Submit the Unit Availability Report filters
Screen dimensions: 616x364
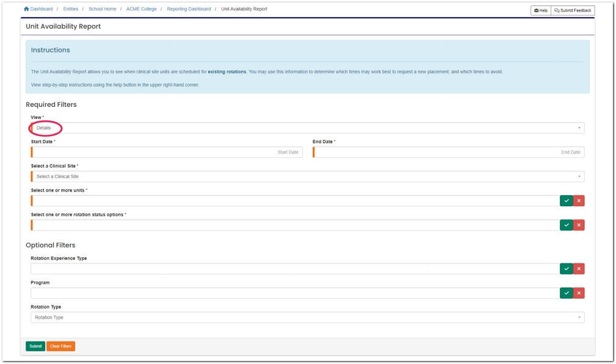(34, 346)
